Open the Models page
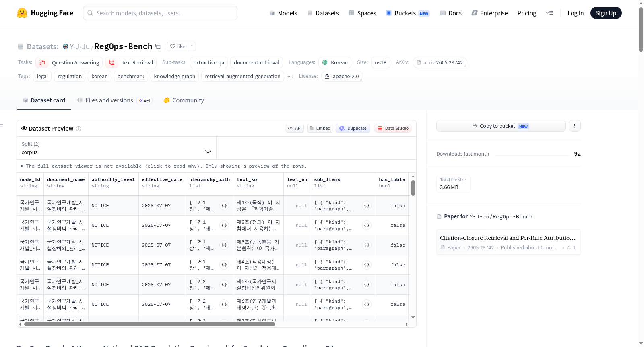 pyautogui.click(x=283, y=13)
